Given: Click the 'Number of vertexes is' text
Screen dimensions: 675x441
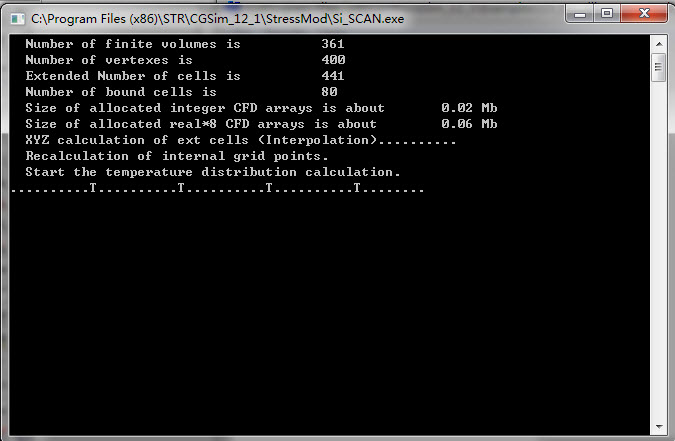Looking at the screenshot, I should [x=108, y=60].
